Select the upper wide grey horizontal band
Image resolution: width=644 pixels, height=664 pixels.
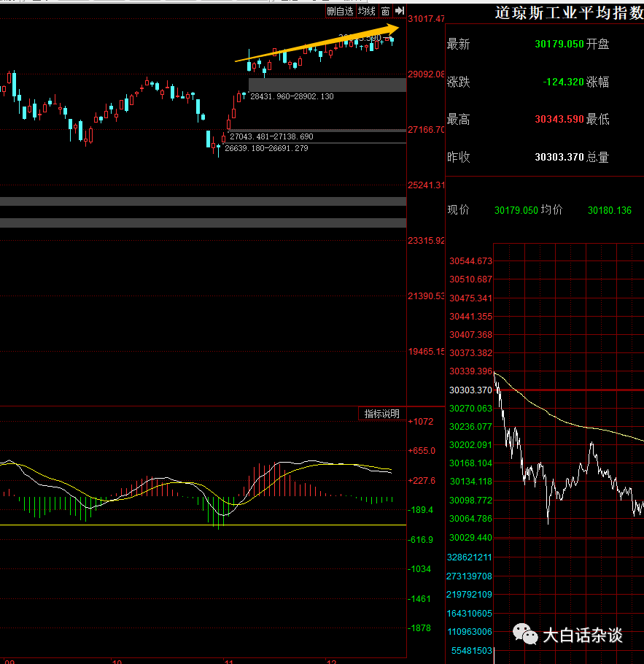click(203, 201)
